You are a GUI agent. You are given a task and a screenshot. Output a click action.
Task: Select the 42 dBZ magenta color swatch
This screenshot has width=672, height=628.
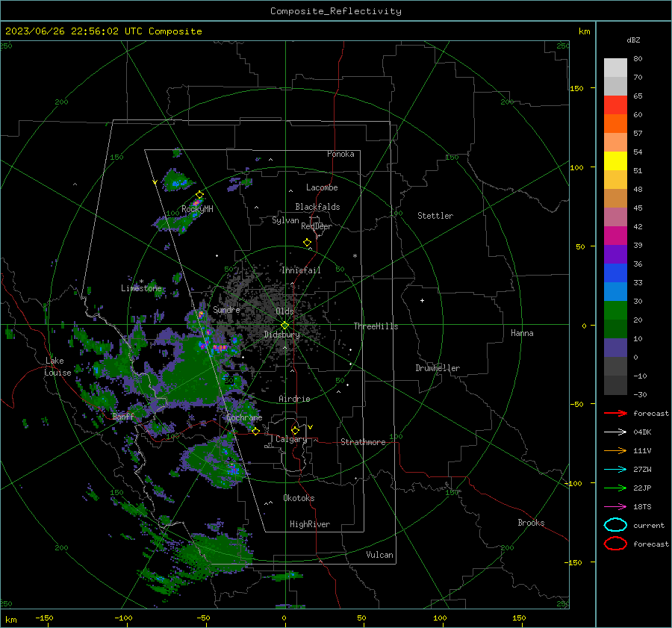(x=615, y=235)
